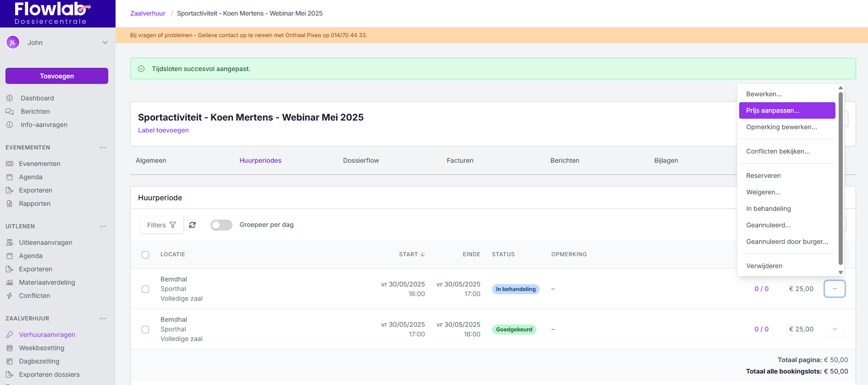Image resolution: width=868 pixels, height=385 pixels.
Task: Click the Materiaalverdeling icon in sidebar
Action: pyautogui.click(x=10, y=282)
